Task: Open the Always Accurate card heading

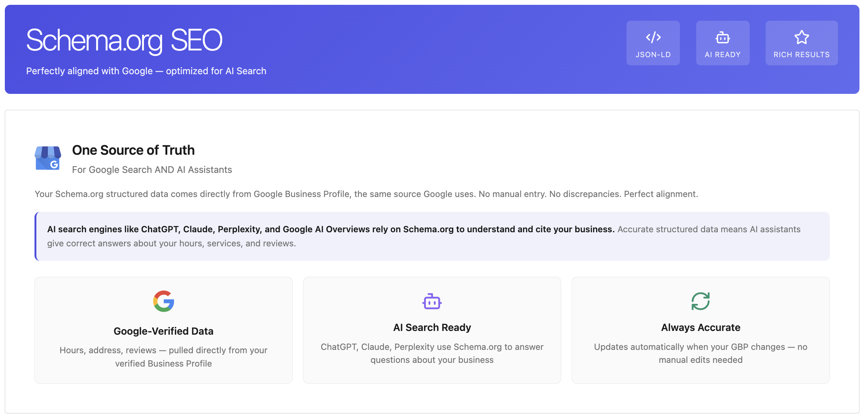Action: [700, 327]
